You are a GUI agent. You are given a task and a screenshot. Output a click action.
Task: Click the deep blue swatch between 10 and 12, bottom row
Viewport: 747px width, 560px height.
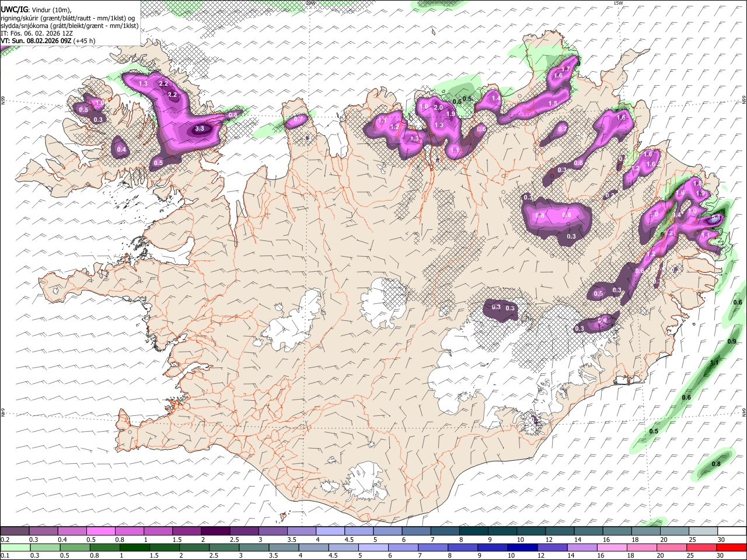523,547
